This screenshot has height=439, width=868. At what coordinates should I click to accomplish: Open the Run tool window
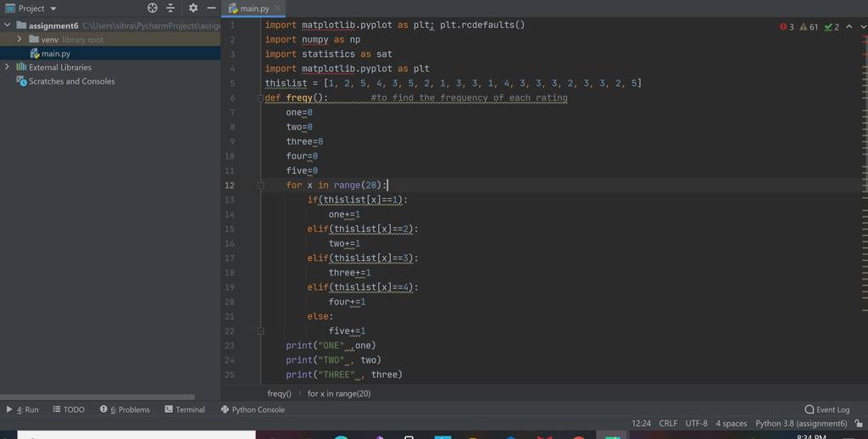coord(23,409)
